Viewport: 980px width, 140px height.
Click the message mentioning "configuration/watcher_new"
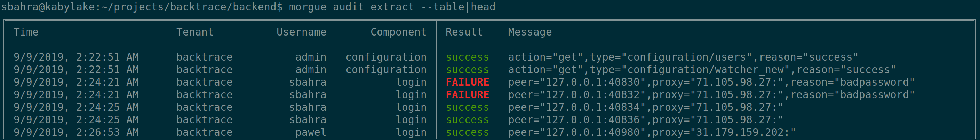pyautogui.click(x=702, y=70)
